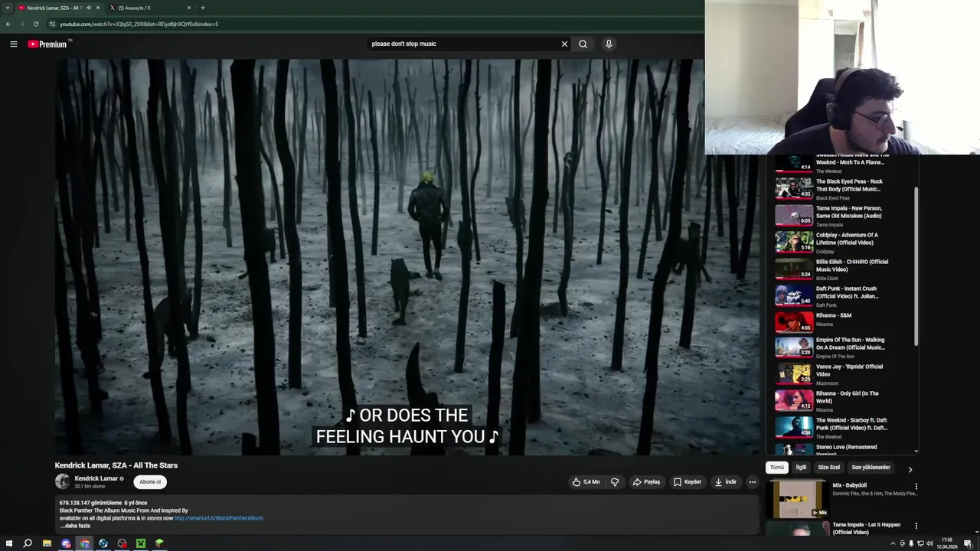980x551 pixels.
Task: Click the magnifier search button
Action: (583, 44)
